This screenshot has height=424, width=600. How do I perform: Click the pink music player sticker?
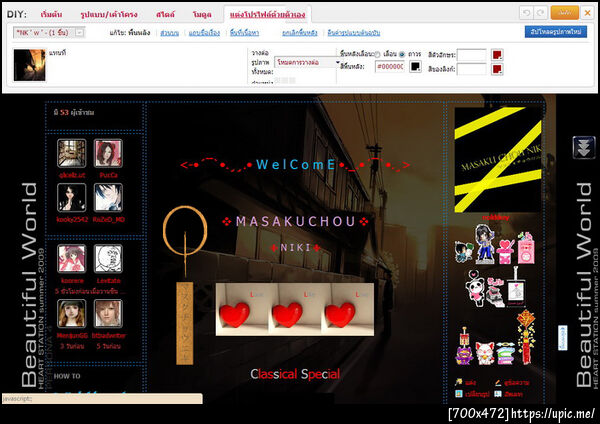[526, 248]
